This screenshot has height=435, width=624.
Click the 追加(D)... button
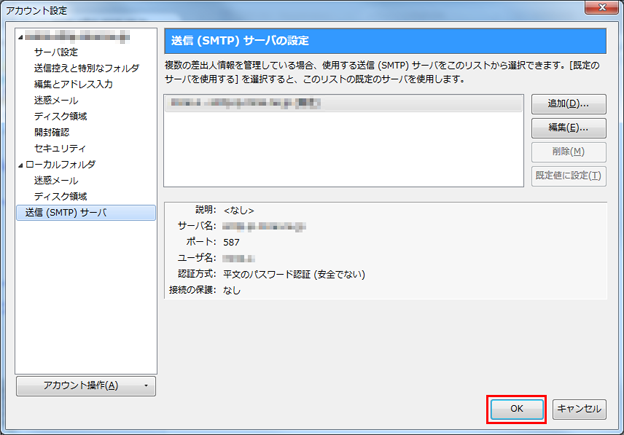[568, 104]
